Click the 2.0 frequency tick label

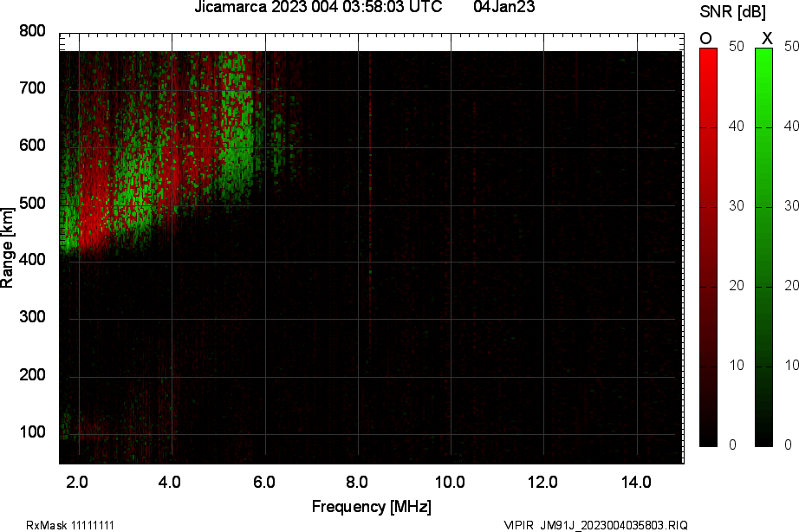[x=77, y=482]
